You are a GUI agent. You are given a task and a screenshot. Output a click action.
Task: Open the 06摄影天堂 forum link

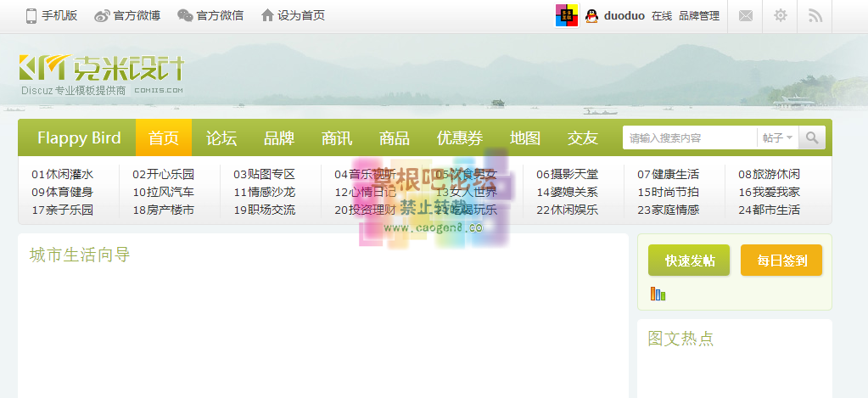click(x=566, y=174)
